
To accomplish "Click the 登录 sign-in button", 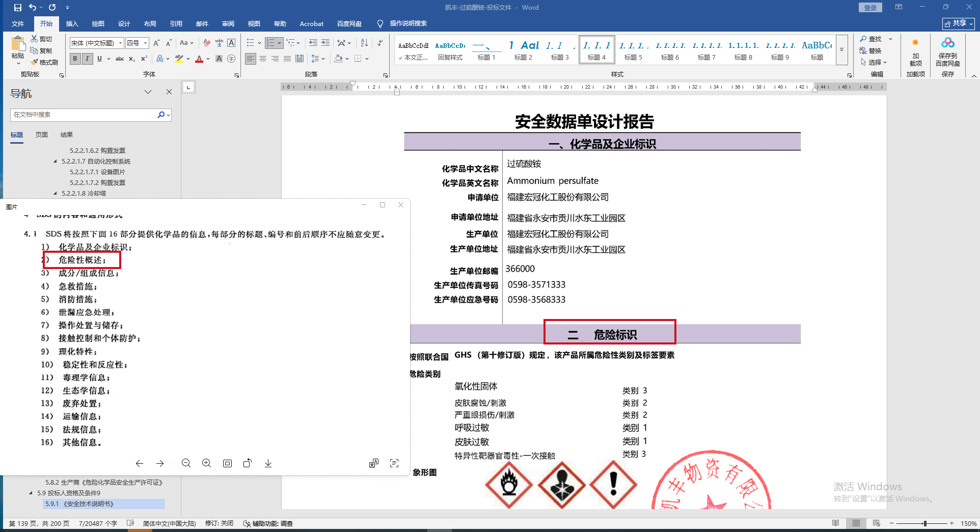I will [870, 8].
